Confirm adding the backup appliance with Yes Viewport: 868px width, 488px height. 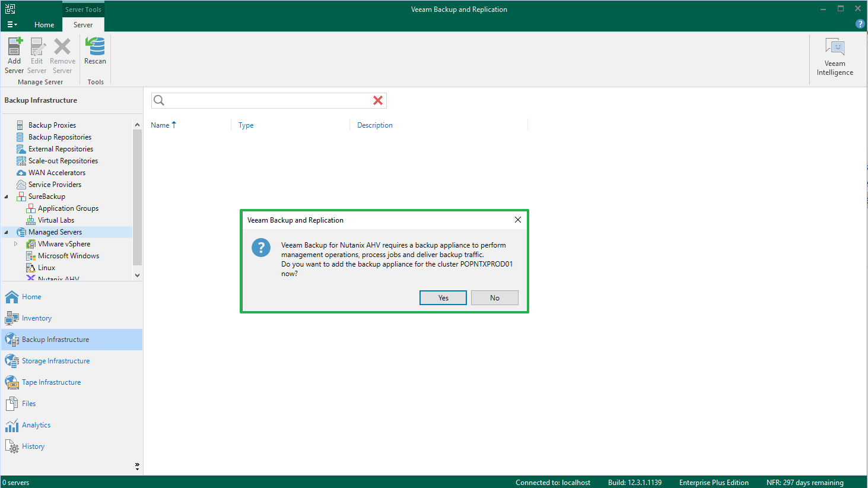(x=443, y=297)
